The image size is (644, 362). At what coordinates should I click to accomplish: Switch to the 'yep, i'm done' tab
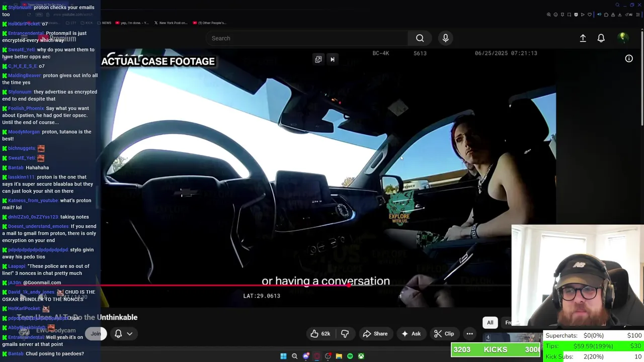tap(132, 23)
